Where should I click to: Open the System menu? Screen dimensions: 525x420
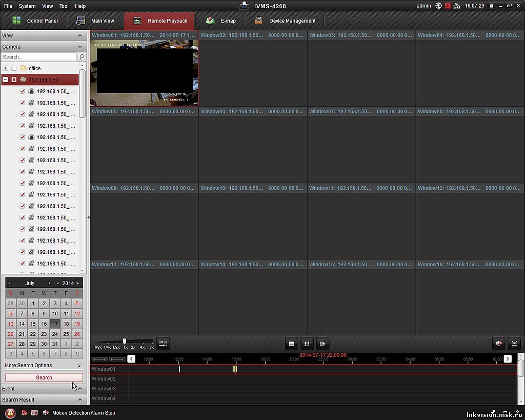click(x=27, y=6)
